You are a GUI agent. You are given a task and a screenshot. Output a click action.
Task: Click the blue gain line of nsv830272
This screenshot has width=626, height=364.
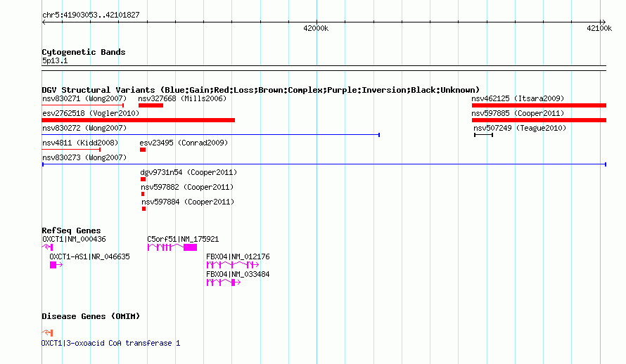(x=211, y=135)
